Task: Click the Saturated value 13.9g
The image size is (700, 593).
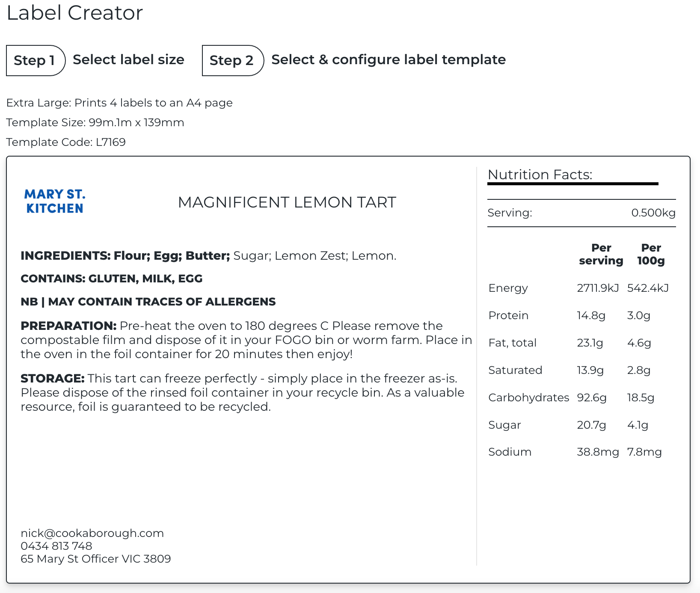Action: pyautogui.click(x=590, y=370)
